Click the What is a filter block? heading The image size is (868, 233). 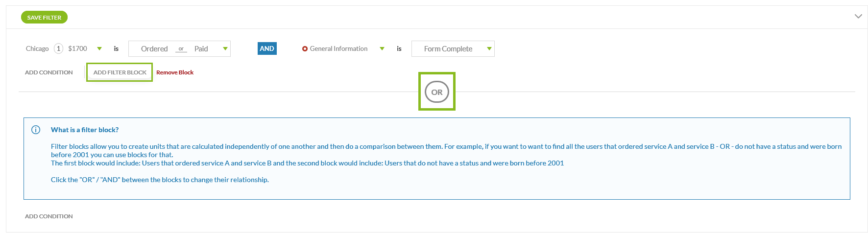click(85, 130)
